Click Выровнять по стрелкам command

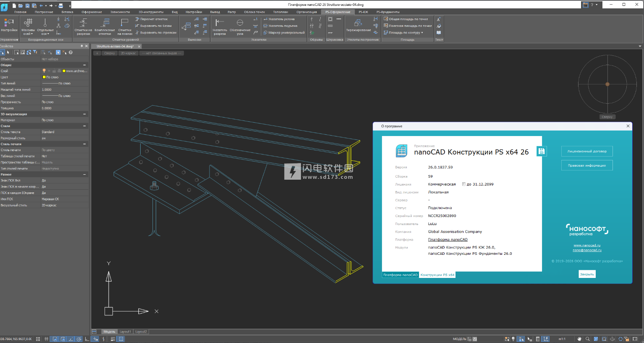[156, 32]
